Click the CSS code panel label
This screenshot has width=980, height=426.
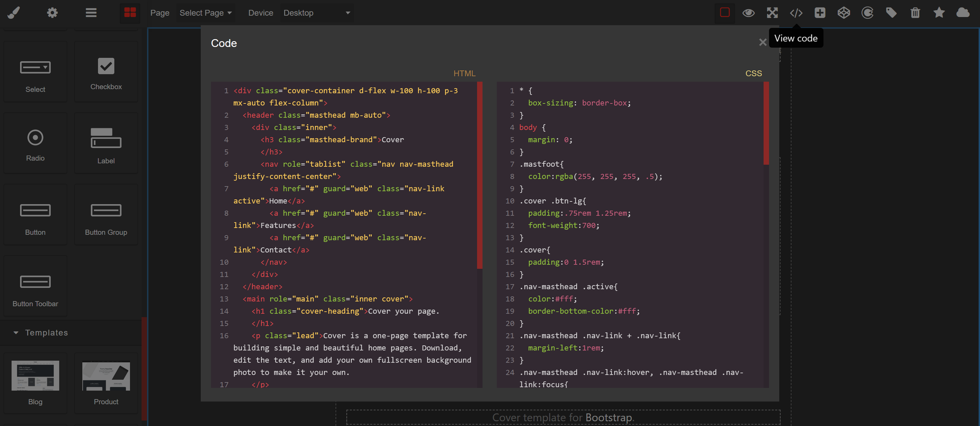tap(753, 73)
